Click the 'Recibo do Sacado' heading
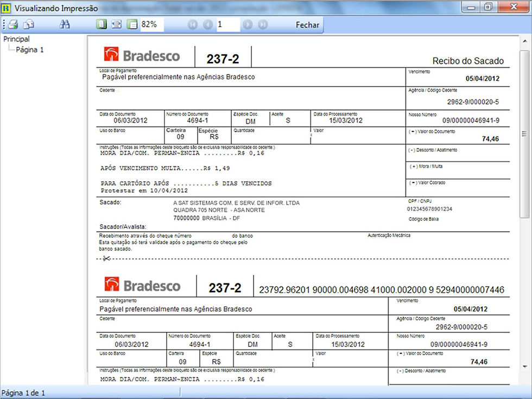The height and width of the screenshot is (399, 532). point(468,61)
